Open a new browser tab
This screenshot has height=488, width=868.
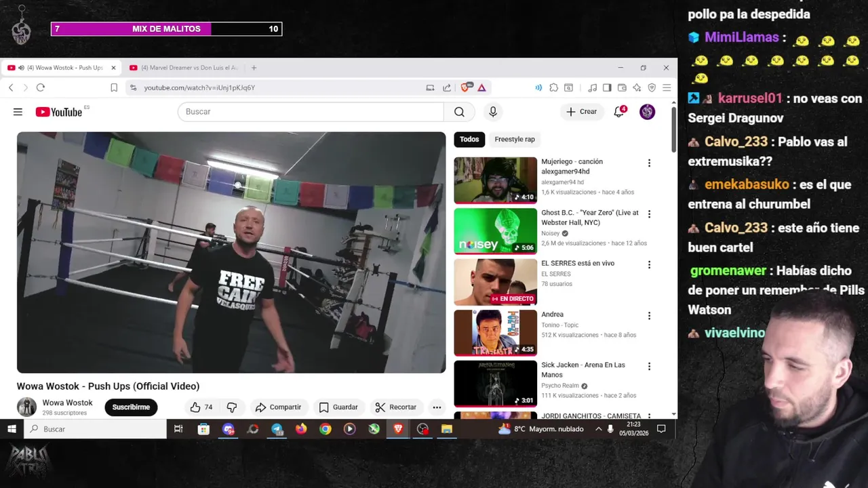point(254,68)
